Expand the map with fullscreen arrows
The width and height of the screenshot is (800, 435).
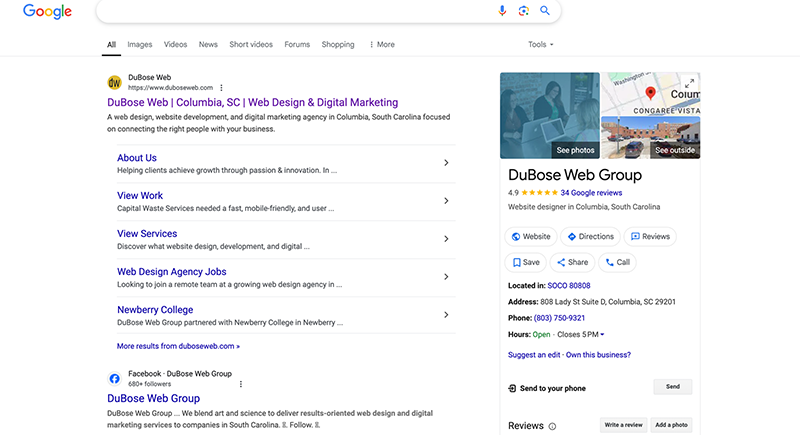coord(689,82)
